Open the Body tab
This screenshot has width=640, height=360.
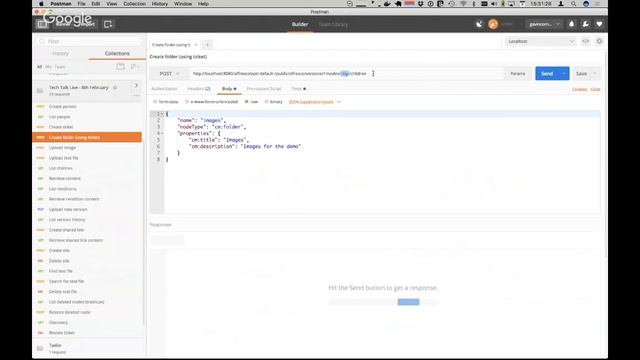(229, 89)
